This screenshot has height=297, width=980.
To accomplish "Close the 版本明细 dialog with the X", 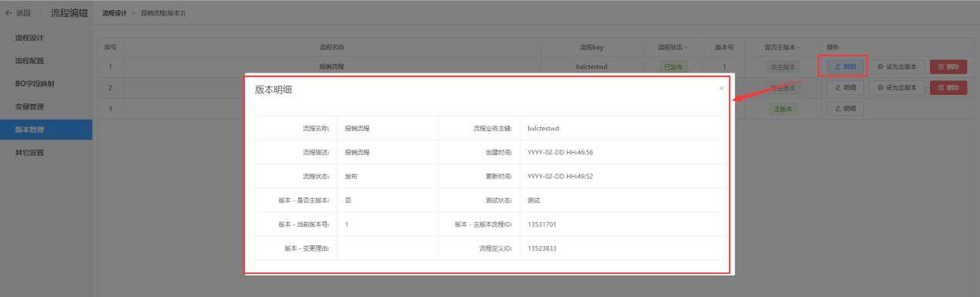I will [x=721, y=88].
